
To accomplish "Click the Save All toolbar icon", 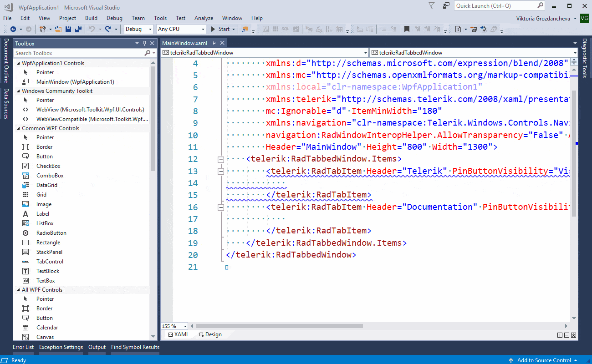I will click(x=78, y=29).
